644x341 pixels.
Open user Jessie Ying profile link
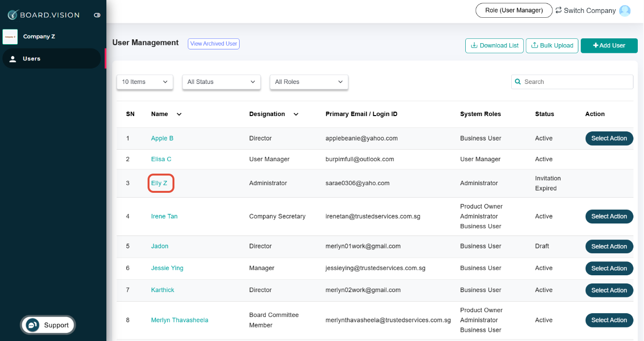tap(167, 268)
